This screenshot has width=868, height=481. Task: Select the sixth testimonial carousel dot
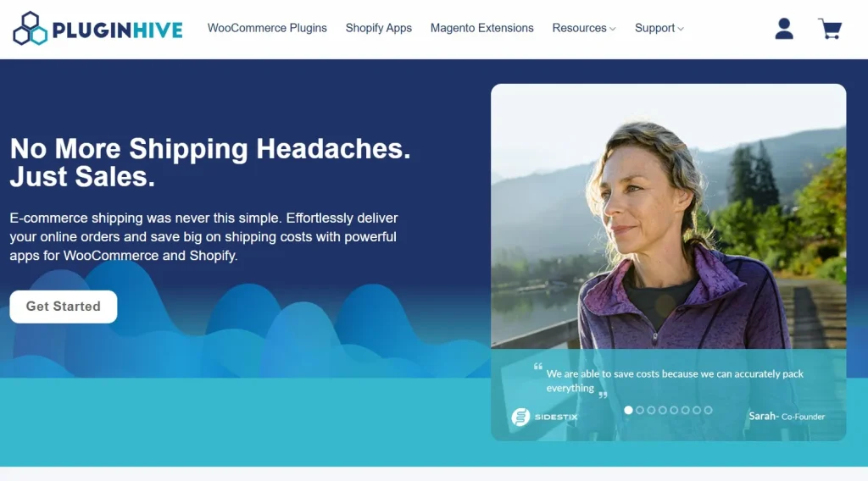685,410
